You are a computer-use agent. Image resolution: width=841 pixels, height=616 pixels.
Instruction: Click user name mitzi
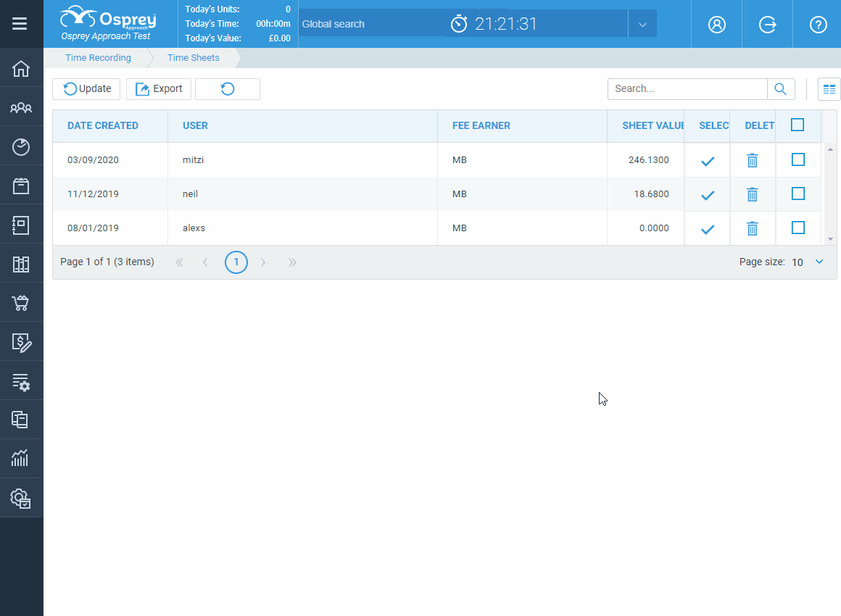[x=193, y=159]
